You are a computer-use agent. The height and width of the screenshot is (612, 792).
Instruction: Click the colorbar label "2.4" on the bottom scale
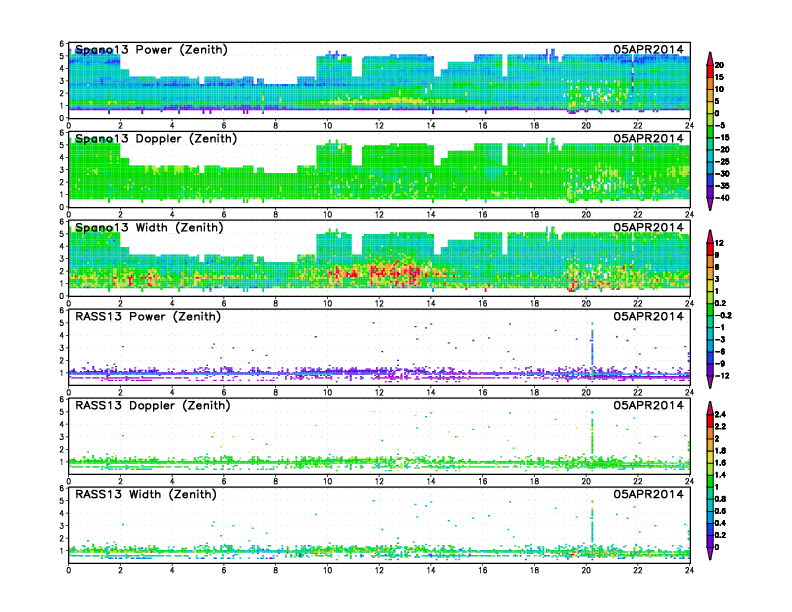pyautogui.click(x=720, y=414)
